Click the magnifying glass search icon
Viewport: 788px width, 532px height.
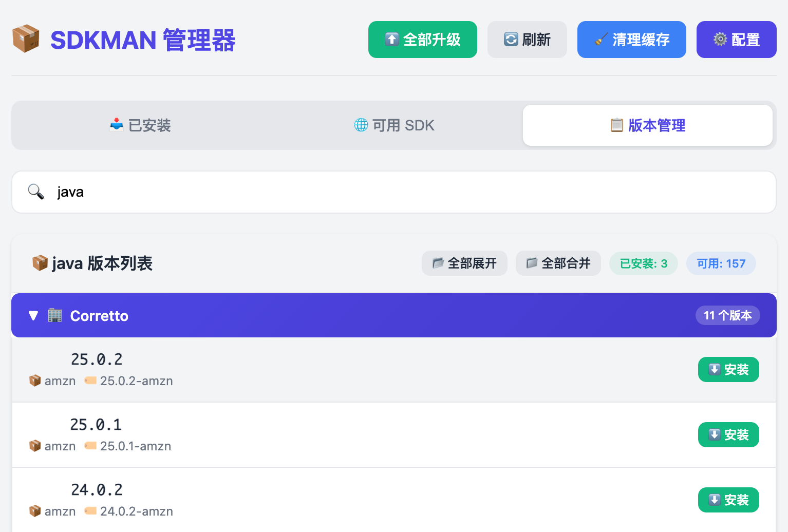(x=36, y=192)
